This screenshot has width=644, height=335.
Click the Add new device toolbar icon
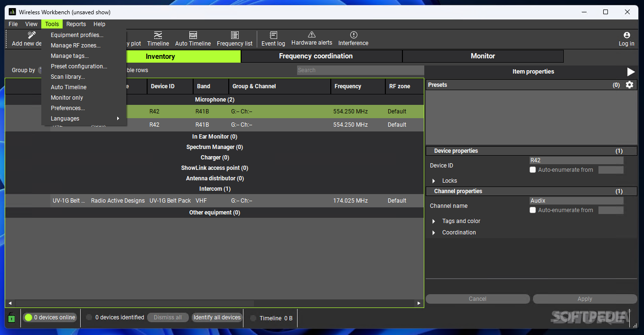click(x=31, y=35)
